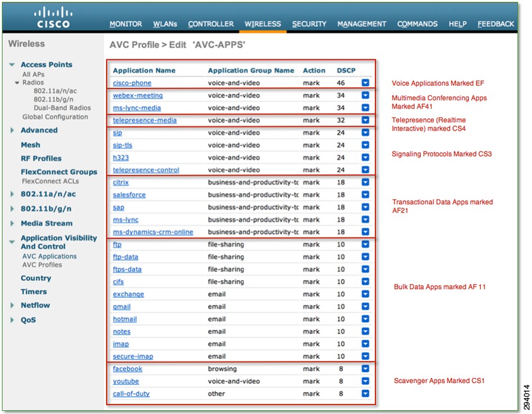Viewport: 532px width, 414px height.
Task: Expand the Netflow section
Action: (12, 305)
